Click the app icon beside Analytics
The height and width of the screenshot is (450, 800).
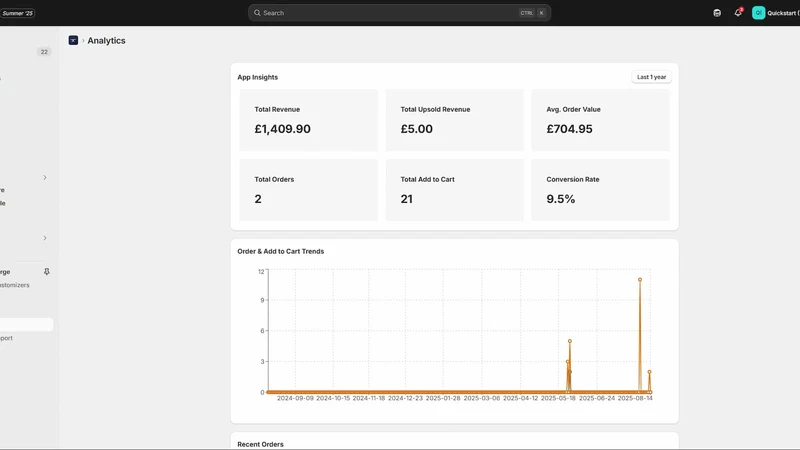pos(73,40)
